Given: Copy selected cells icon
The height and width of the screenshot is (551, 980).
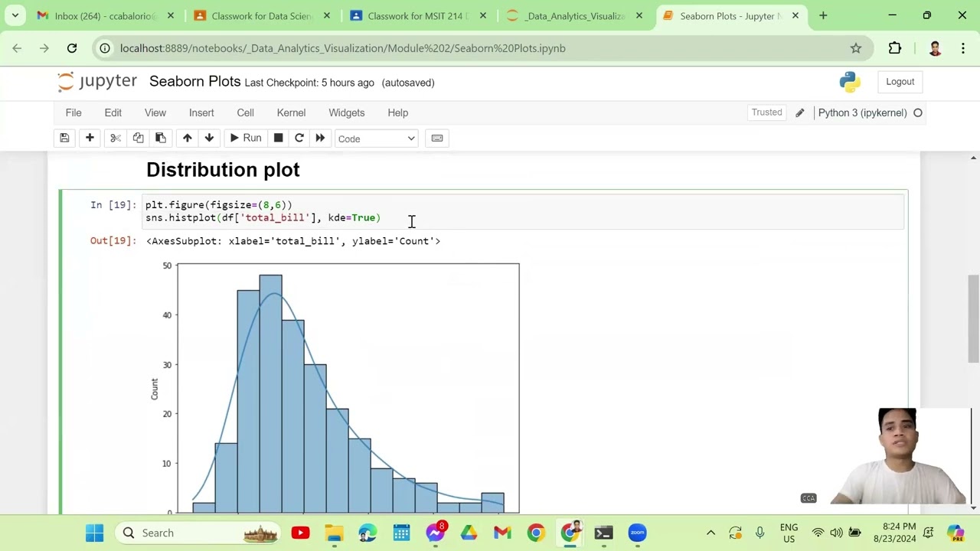Looking at the screenshot, I should point(138,139).
